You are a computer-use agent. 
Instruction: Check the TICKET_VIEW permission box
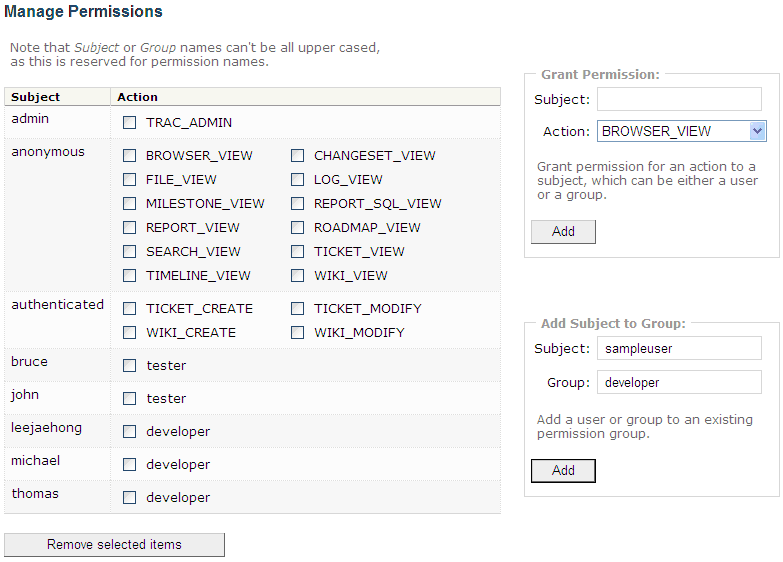(x=298, y=252)
